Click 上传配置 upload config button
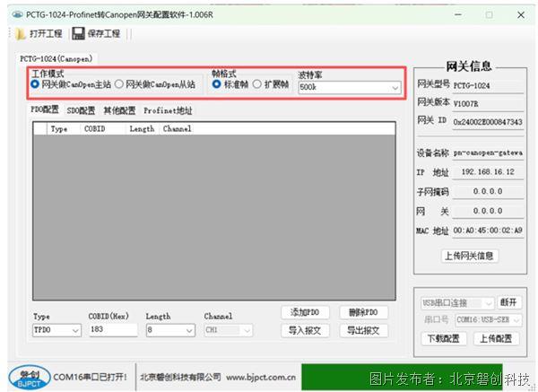Image resolution: width=538 pixels, height=392 pixels. tap(496, 339)
